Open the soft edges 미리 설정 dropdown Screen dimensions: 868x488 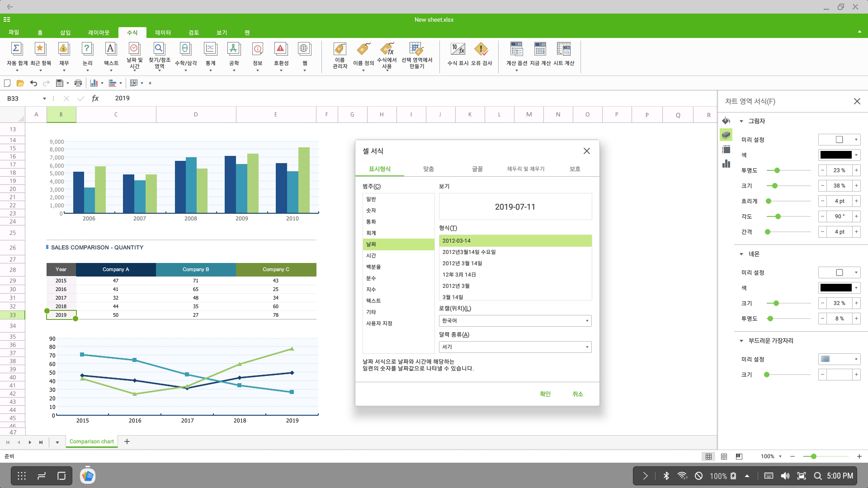pyautogui.click(x=839, y=359)
